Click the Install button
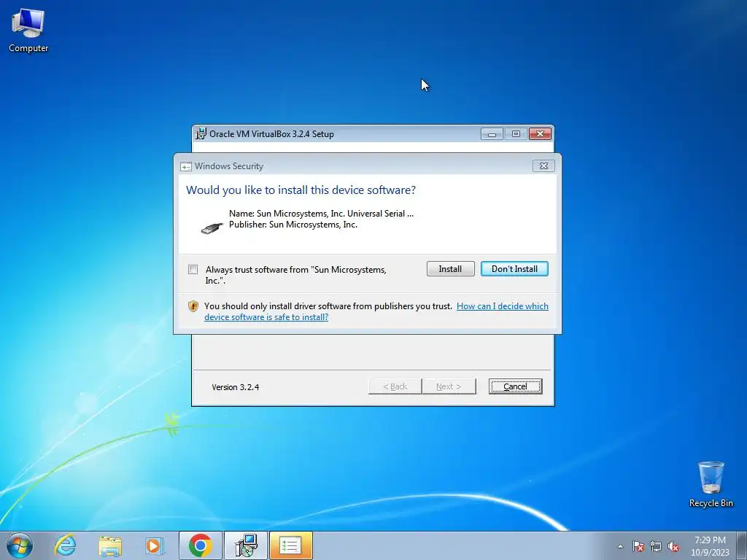The height and width of the screenshot is (560, 747). [450, 269]
